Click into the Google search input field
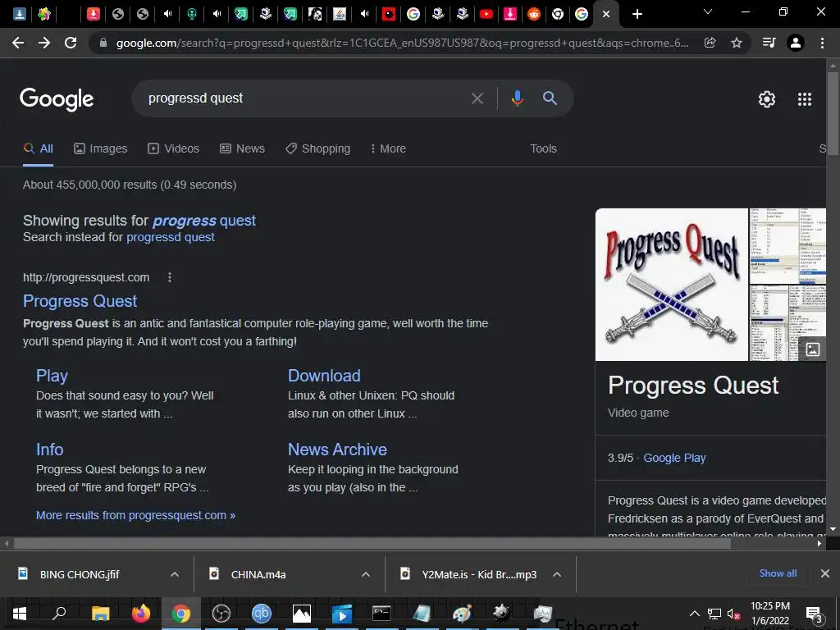 [305, 98]
